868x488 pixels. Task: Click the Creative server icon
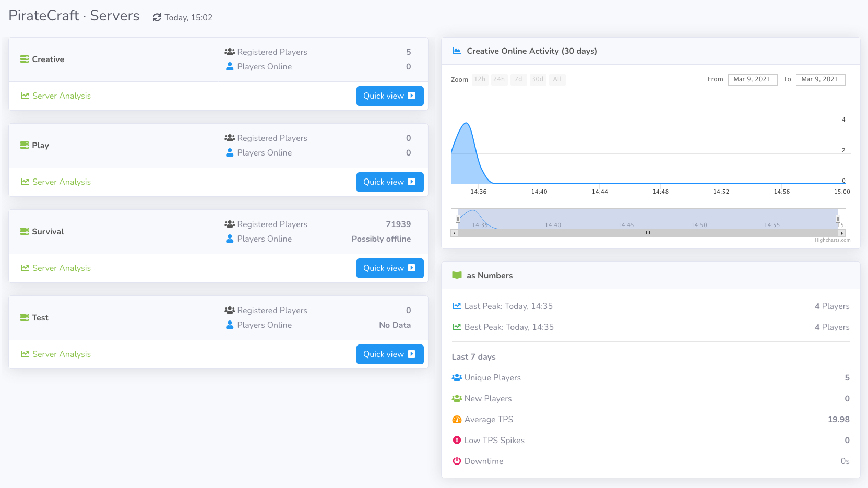click(25, 59)
